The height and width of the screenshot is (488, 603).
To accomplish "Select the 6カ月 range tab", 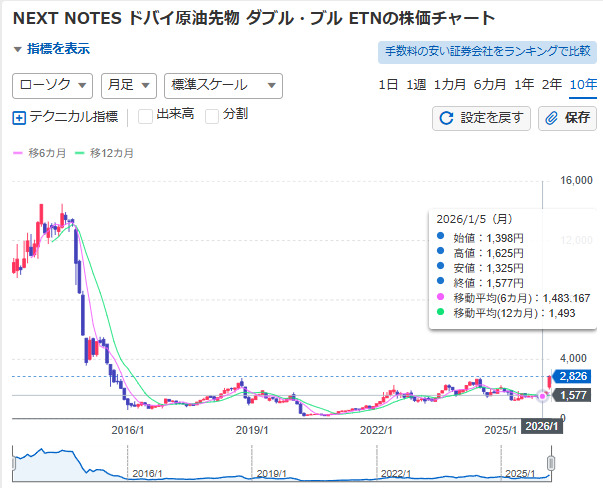I will [490, 84].
